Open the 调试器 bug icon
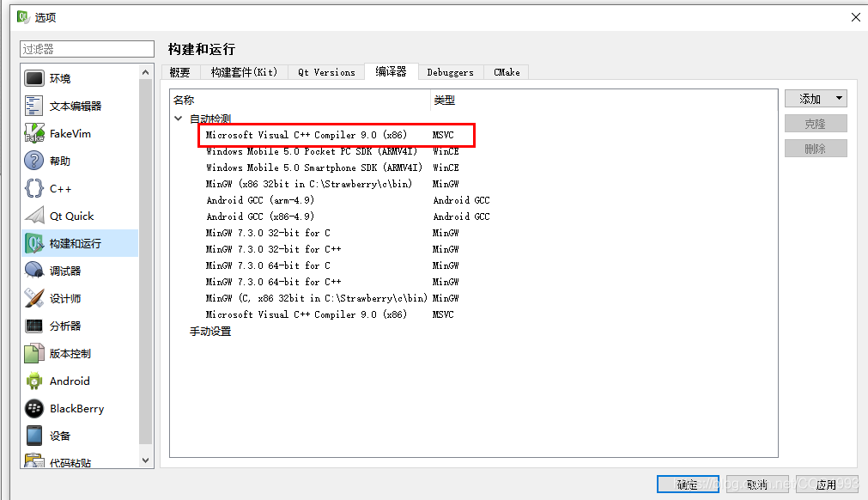Screen dimensions: 868x500 click(x=33, y=271)
